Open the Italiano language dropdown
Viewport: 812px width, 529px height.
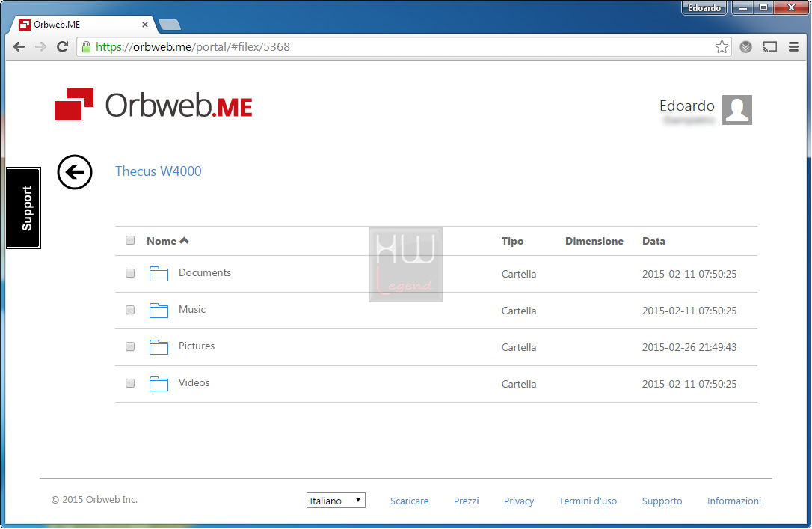pos(336,501)
